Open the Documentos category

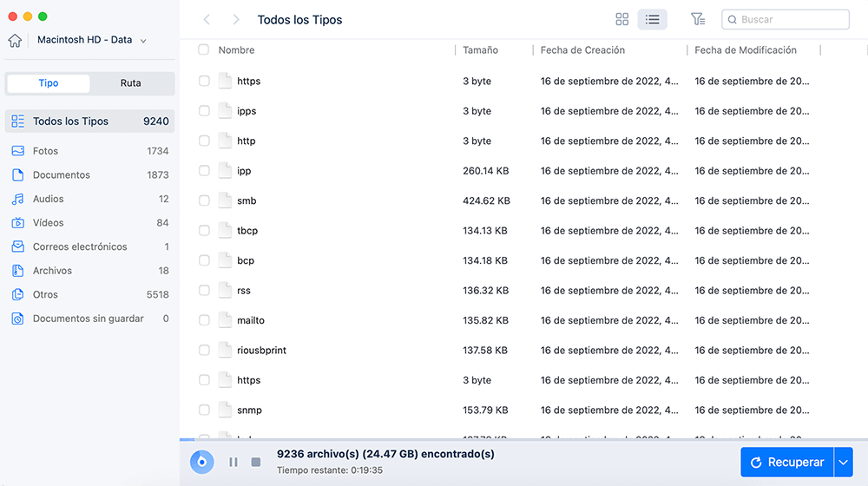click(x=89, y=175)
